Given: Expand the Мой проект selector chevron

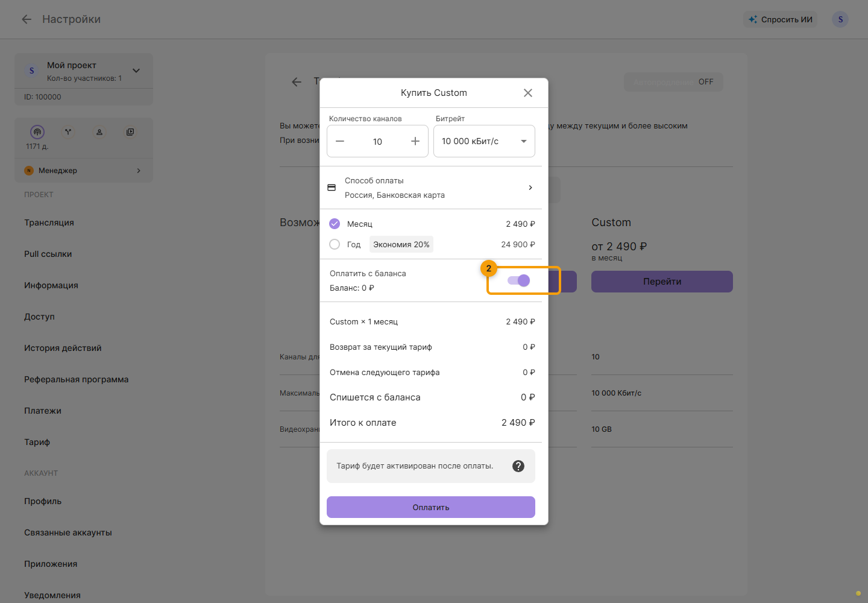Looking at the screenshot, I should [x=136, y=71].
